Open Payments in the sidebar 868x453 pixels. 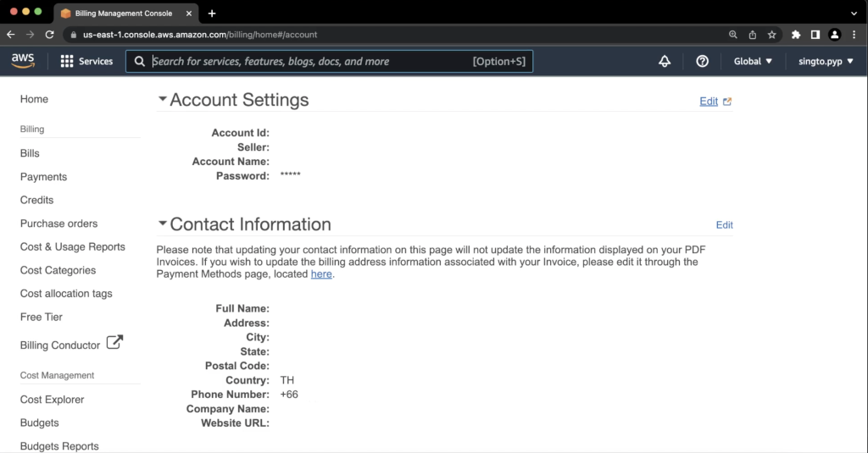click(x=44, y=177)
